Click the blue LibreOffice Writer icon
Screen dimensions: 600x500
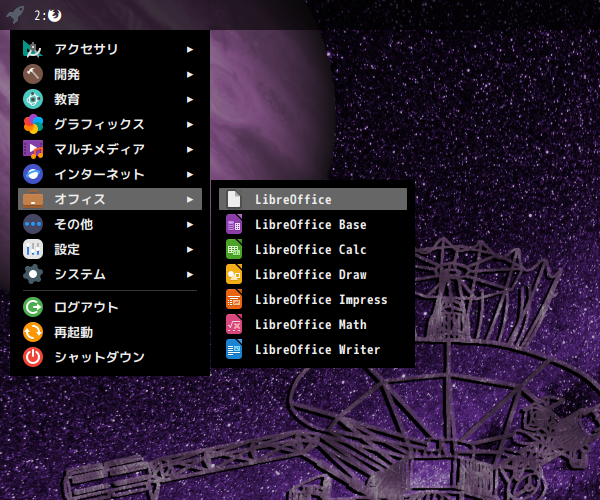pos(234,349)
